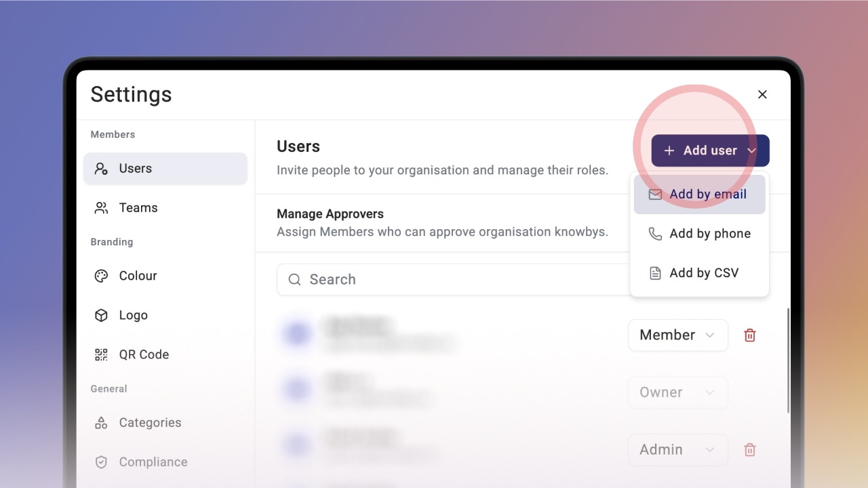Click the user list scrollbar
Viewport: 868px width, 488px height.
point(788,361)
